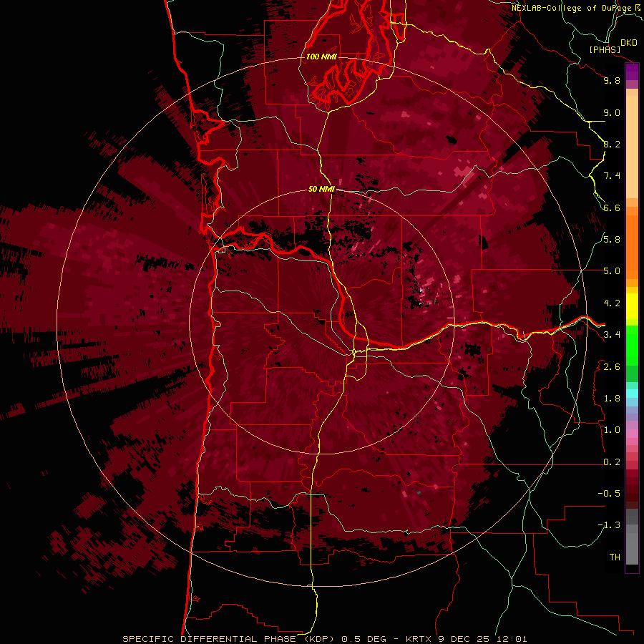Pick the cyan segment of color bar
The width and height of the screenshot is (644, 644).
(x=632, y=394)
